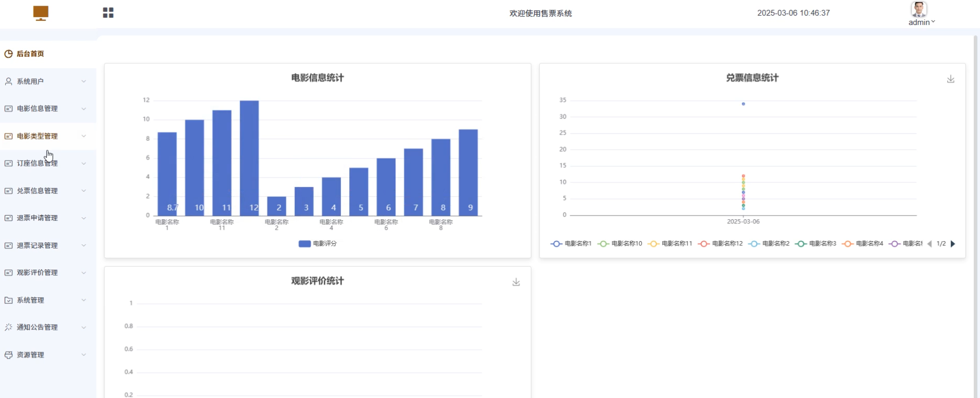Click the 观影评价管理 icon
The image size is (980, 398).
click(x=8, y=272)
